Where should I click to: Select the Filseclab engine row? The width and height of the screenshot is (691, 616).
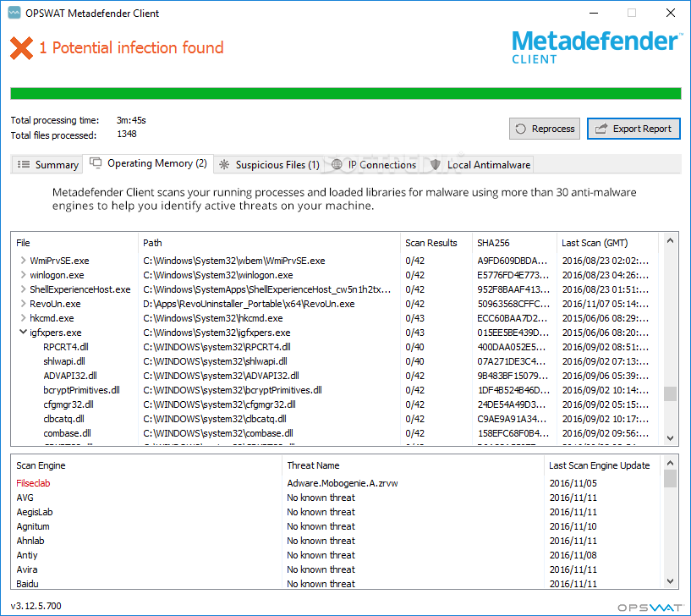(337, 483)
